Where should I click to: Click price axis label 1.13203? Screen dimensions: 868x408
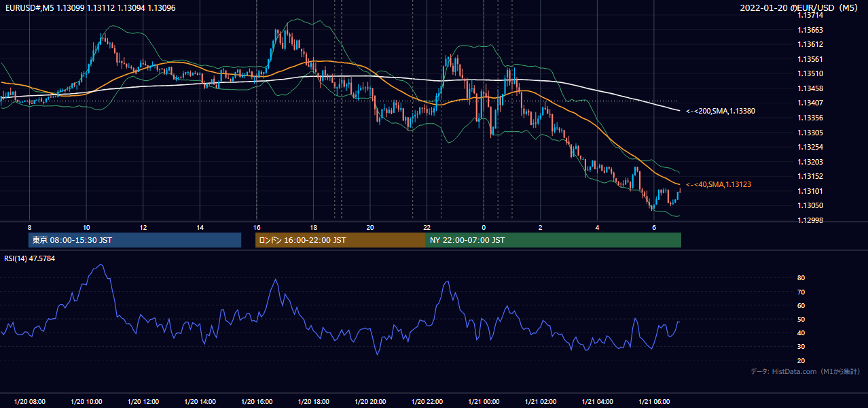(810, 162)
